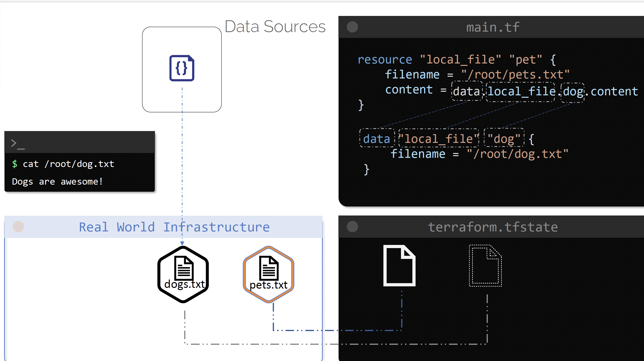
Task: Click the main.tf window title
Action: tap(493, 27)
